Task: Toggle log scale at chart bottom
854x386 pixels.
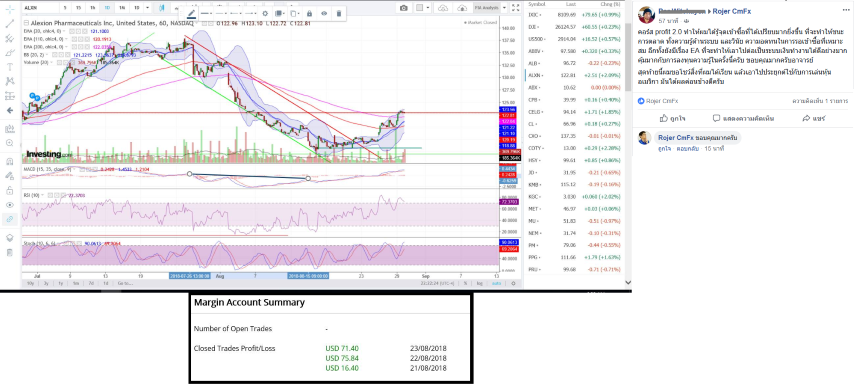Action: point(479,284)
